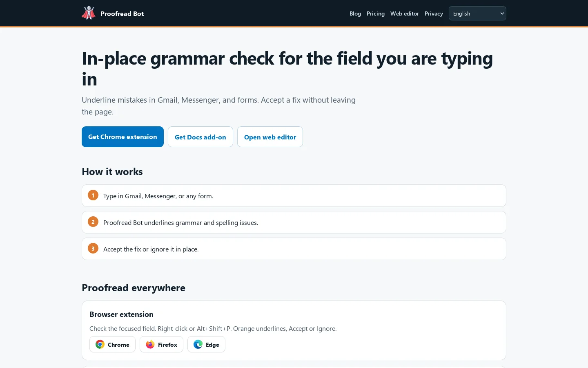
Task: Click the Proofread Bot robot logo icon
Action: tap(89, 13)
